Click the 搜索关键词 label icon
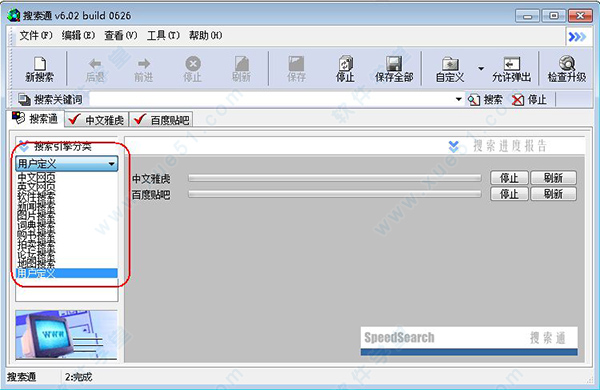 pyautogui.click(x=25, y=100)
